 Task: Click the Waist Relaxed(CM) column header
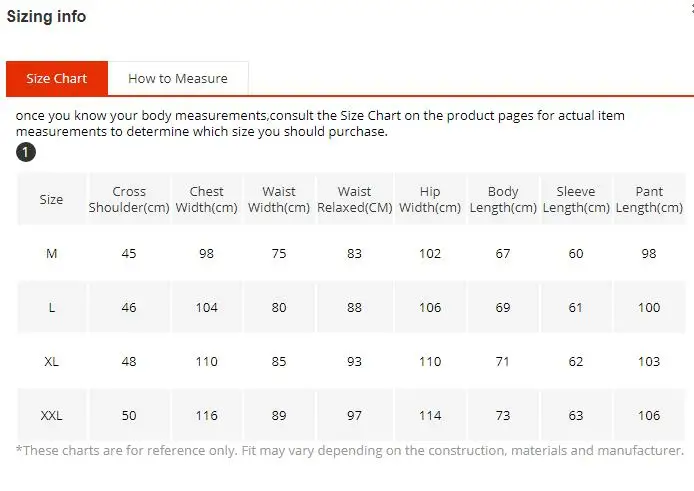pyautogui.click(x=355, y=199)
